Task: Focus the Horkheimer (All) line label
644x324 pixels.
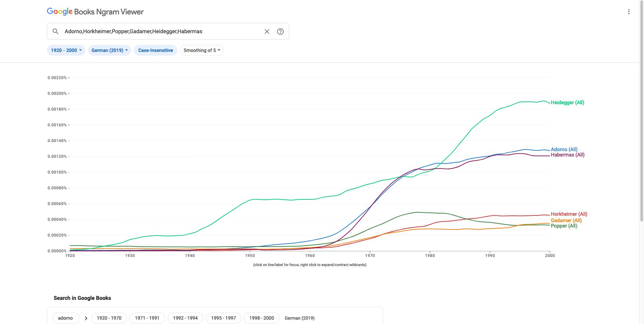Action: (x=569, y=214)
